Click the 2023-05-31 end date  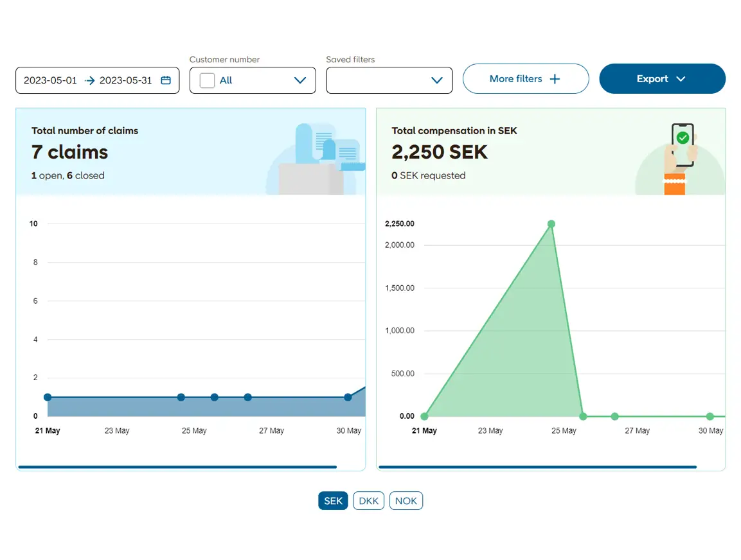(126, 80)
